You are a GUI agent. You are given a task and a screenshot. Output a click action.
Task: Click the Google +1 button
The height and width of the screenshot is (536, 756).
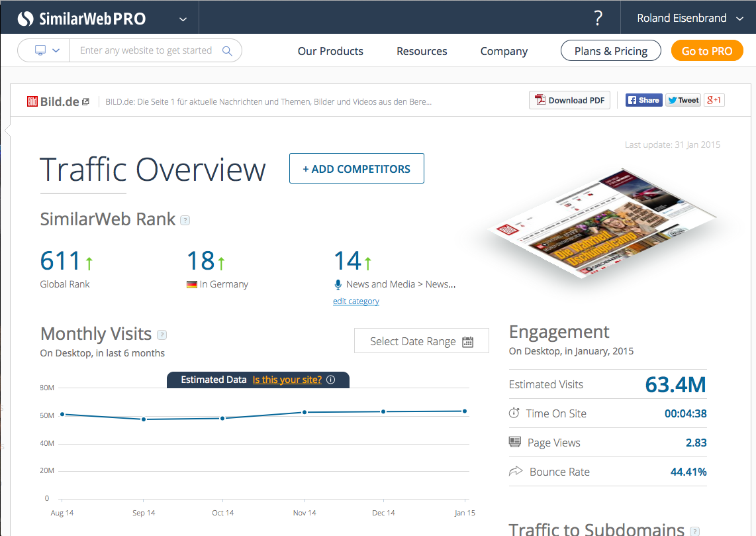714,100
